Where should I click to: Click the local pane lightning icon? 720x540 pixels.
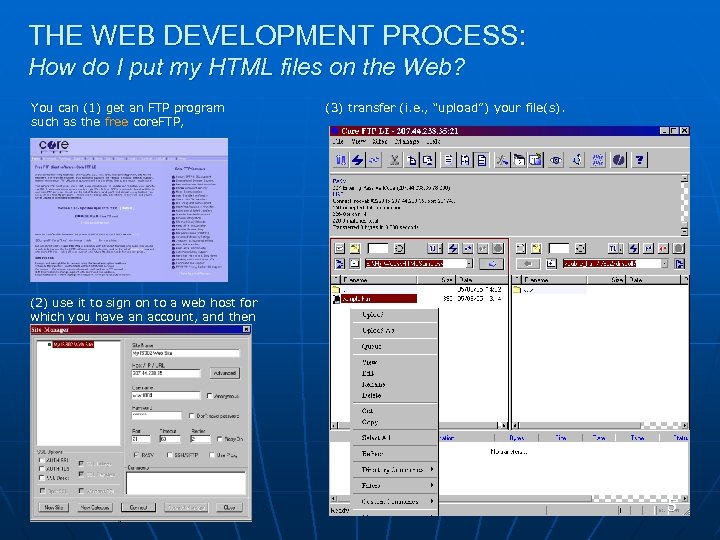click(x=453, y=248)
